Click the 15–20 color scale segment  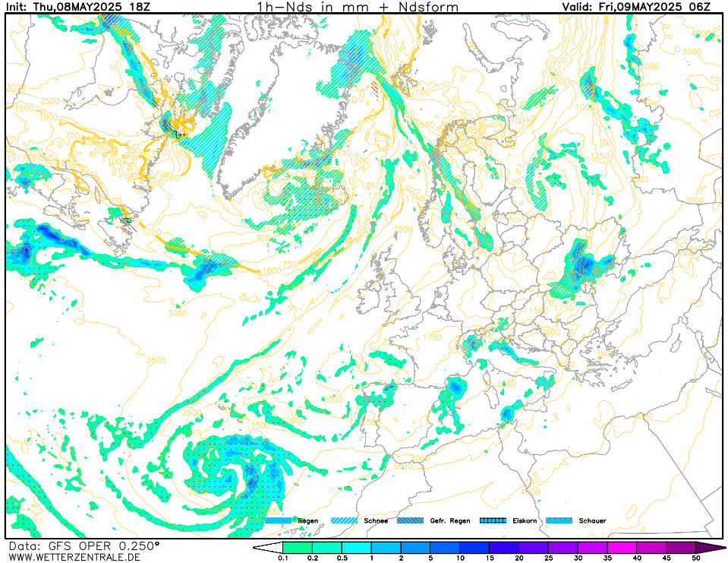click(x=504, y=548)
